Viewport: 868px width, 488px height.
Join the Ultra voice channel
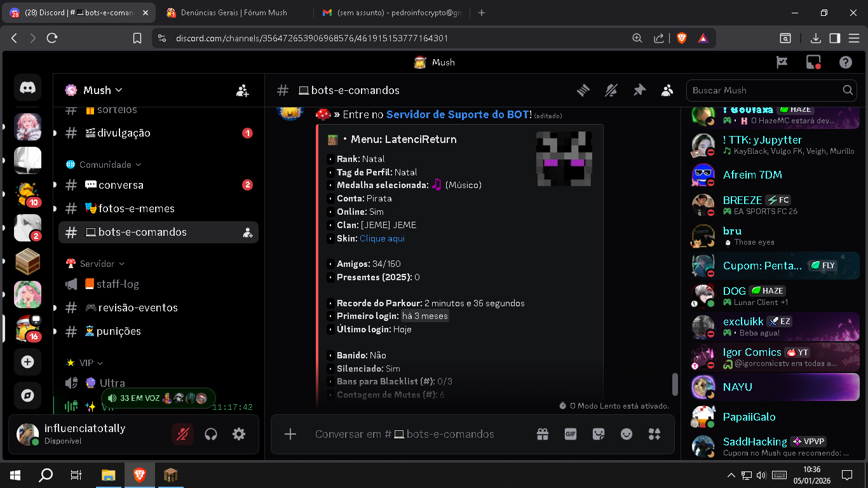pos(158,383)
